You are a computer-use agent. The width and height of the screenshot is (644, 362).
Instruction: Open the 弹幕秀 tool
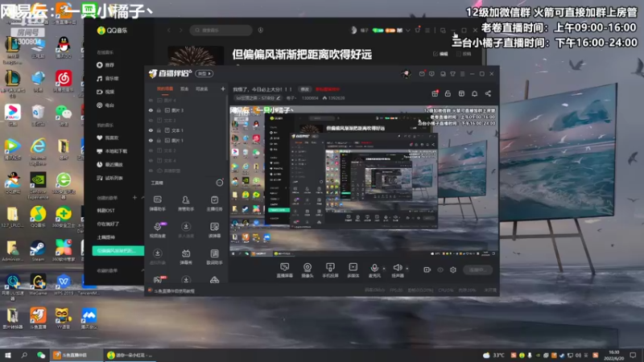tap(186, 257)
